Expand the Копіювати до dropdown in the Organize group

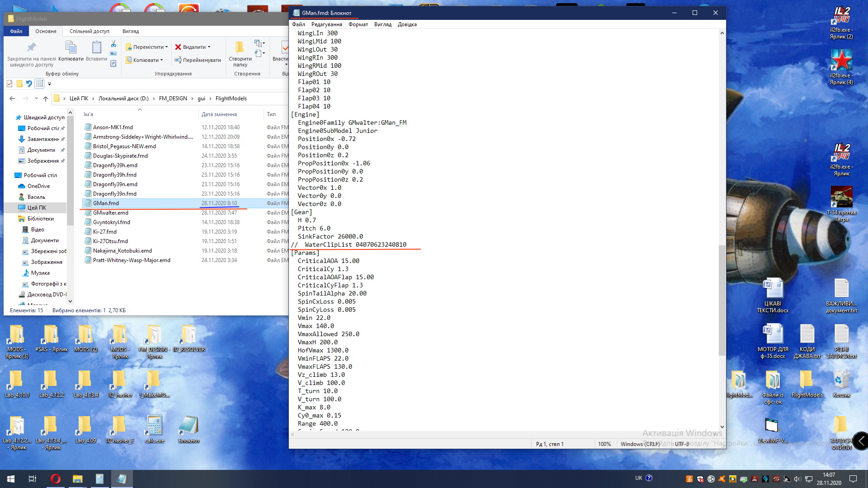[x=161, y=60]
